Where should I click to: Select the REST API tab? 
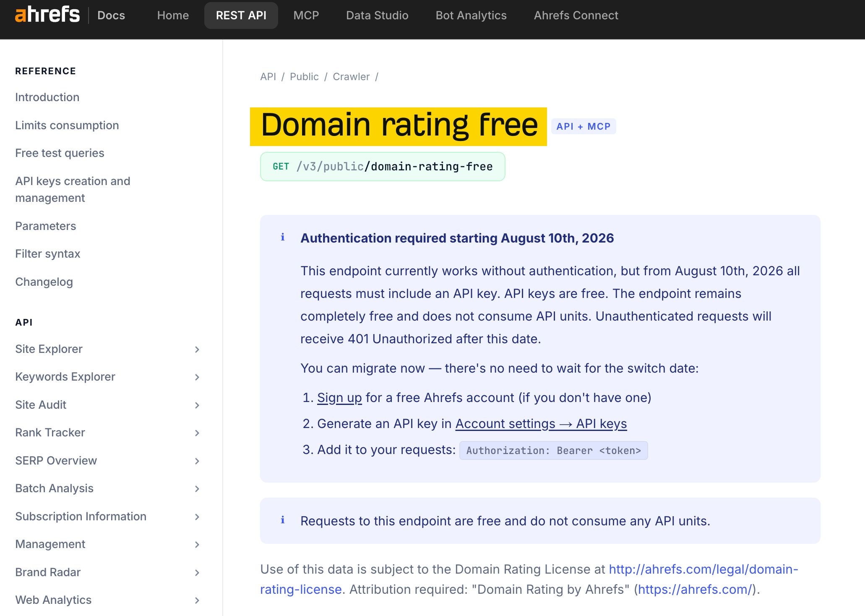241,16
